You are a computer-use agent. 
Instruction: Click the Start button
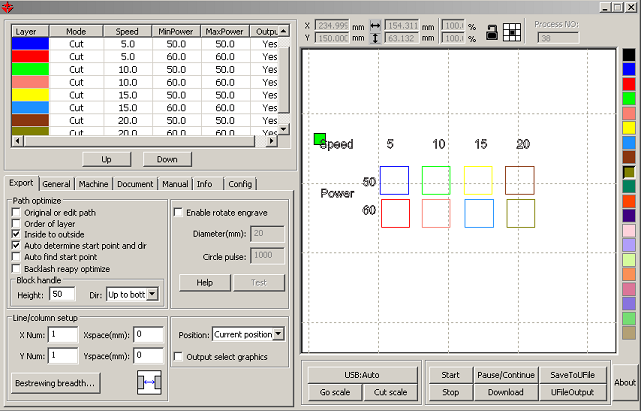click(450, 375)
